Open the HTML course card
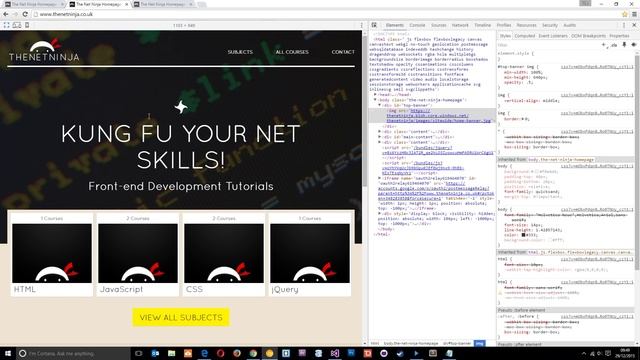Viewport: 640px width, 360px height. (52, 254)
